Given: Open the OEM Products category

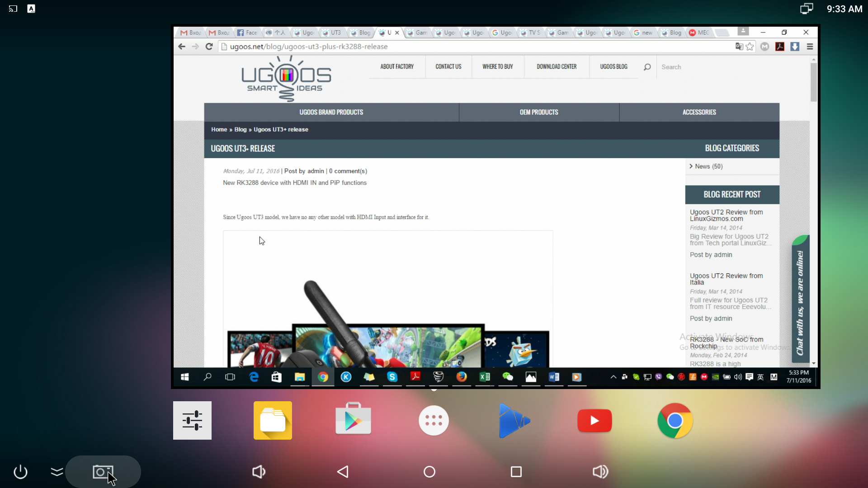Looking at the screenshot, I should pyautogui.click(x=539, y=112).
